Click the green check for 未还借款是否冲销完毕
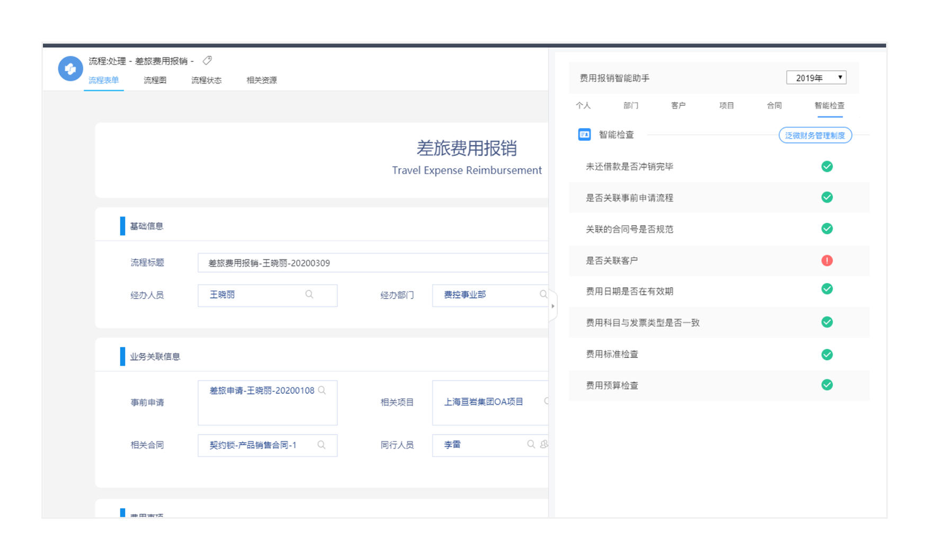The image size is (929, 560). [x=827, y=167]
